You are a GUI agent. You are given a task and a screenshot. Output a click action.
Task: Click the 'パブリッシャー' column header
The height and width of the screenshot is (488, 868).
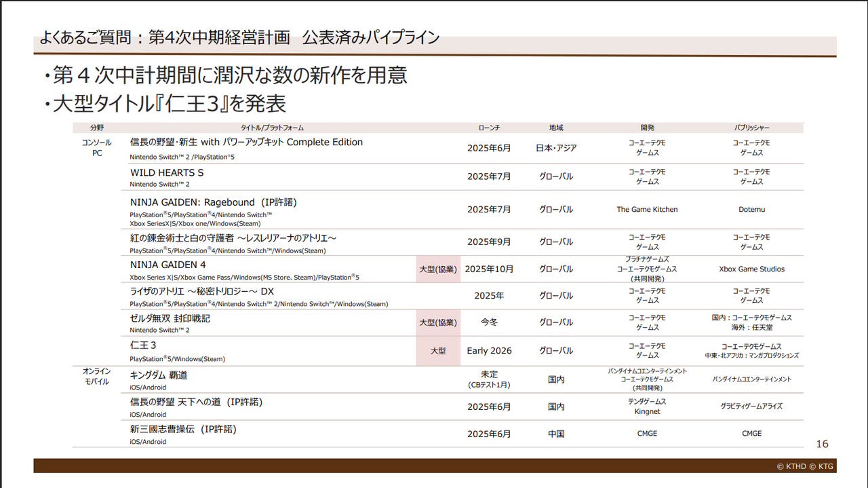751,128
